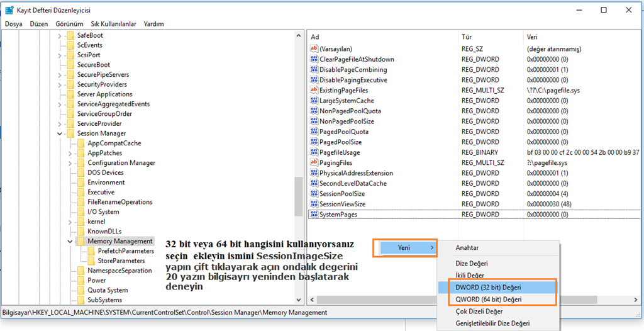Select the Environment key

point(106,182)
